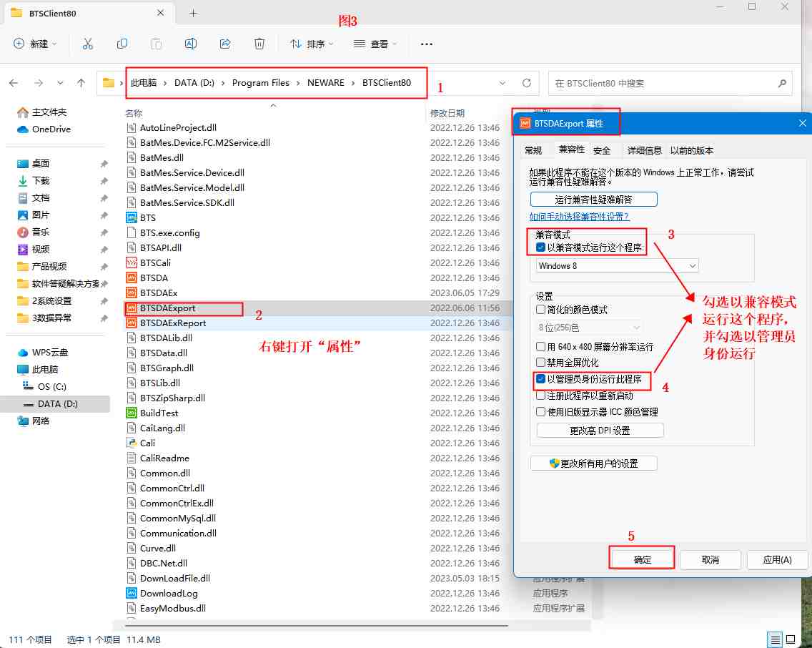Image resolution: width=812 pixels, height=648 pixels.
Task: Open the three-dots more options menu
Action: tap(427, 44)
